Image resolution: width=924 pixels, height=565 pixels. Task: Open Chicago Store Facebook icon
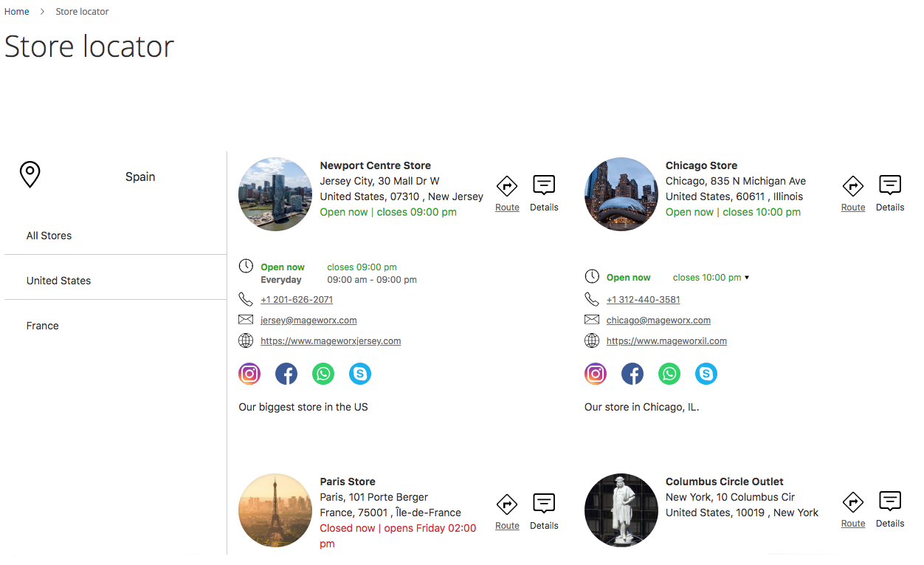[632, 374]
